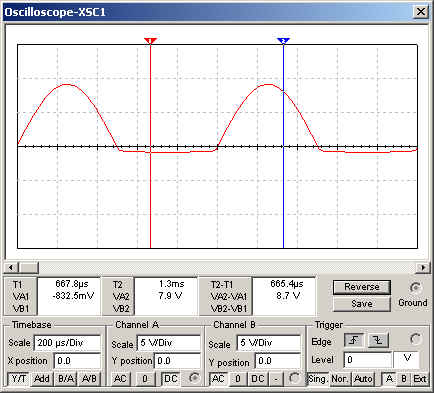Screen dimensions: 434x393
Task: Click the blue cursor 2 marker triangle
Action: (283, 41)
